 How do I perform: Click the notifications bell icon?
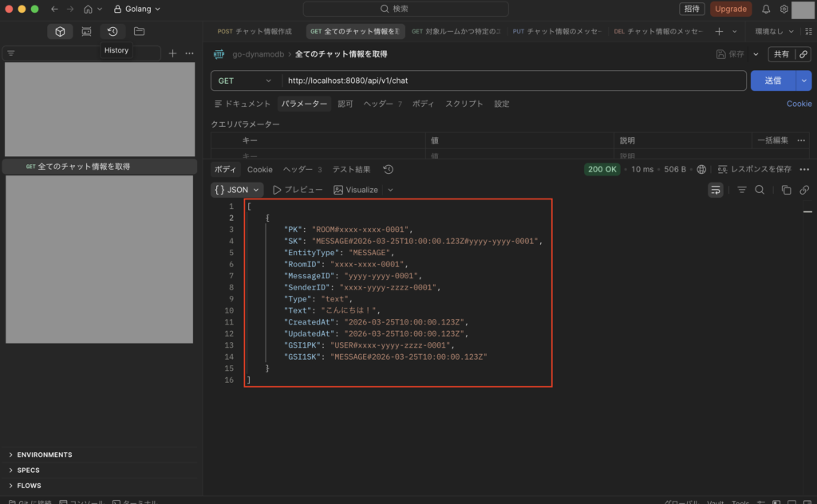coord(766,9)
